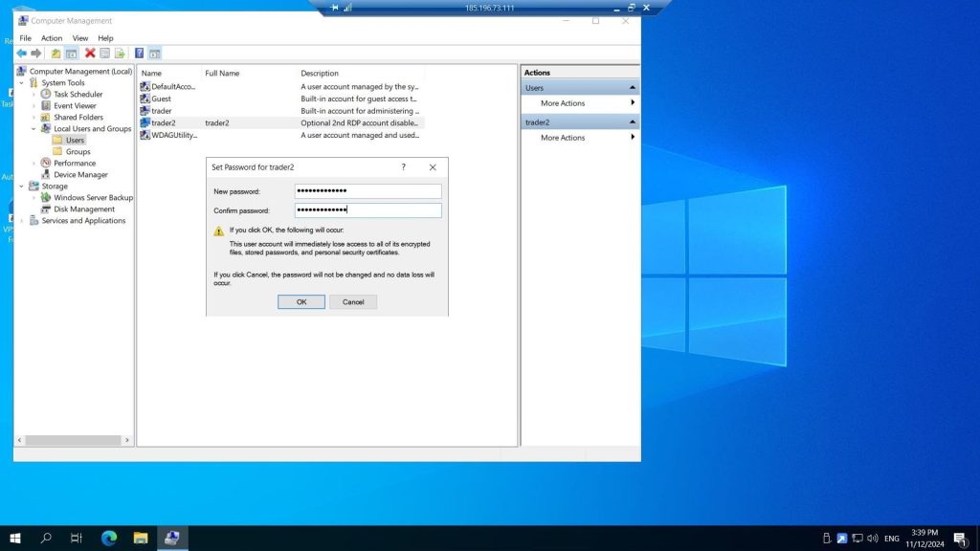Screen dimensions: 980x551
Task: Open Device Manager in the tree
Action: pos(80,175)
